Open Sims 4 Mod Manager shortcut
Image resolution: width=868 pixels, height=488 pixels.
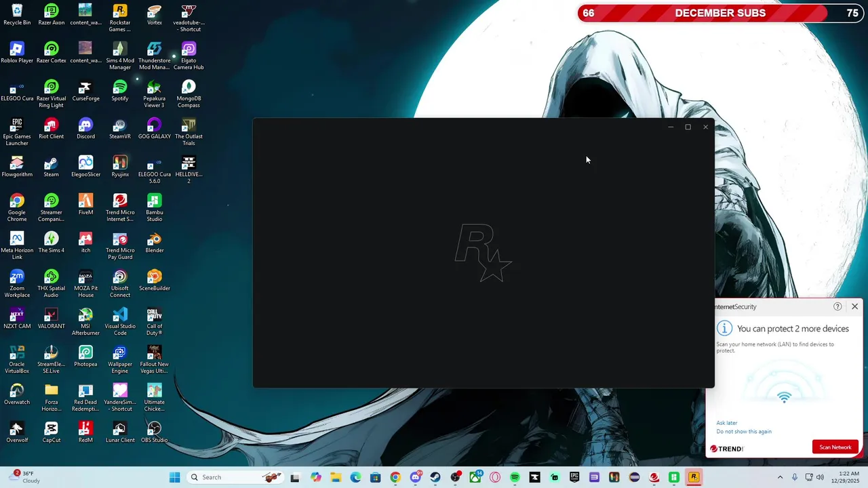click(x=120, y=56)
